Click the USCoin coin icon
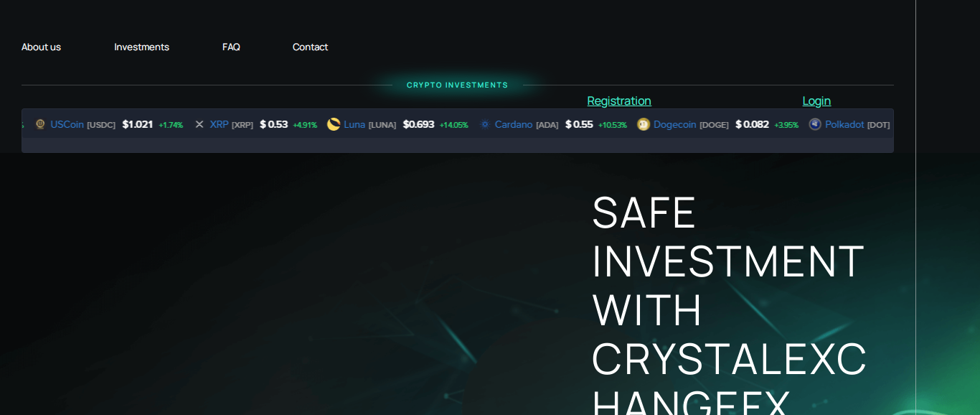The image size is (980, 415). pyautogui.click(x=40, y=124)
